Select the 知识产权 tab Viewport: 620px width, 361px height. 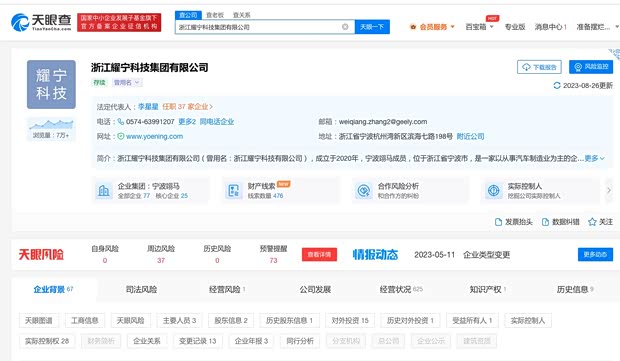coord(488,289)
